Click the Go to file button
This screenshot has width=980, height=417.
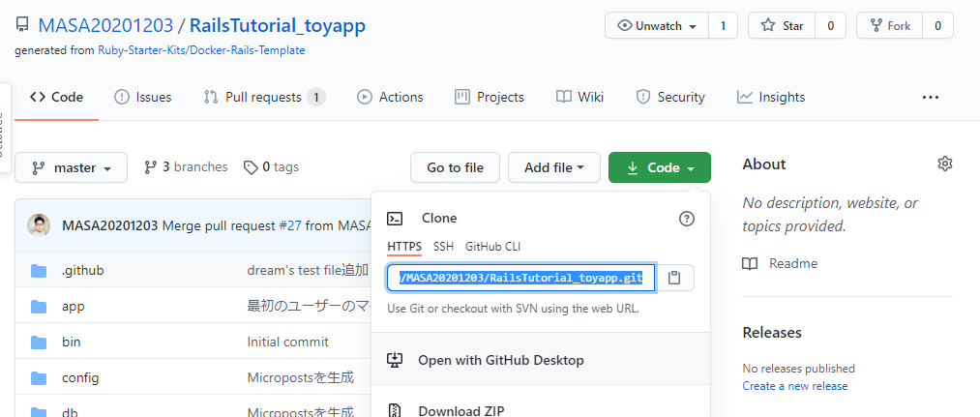455,167
